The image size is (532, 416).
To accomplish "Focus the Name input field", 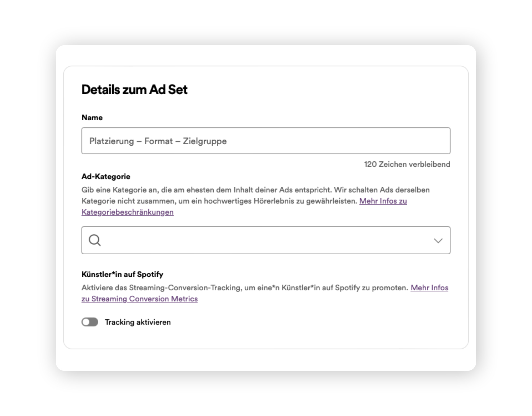I will click(x=266, y=141).
